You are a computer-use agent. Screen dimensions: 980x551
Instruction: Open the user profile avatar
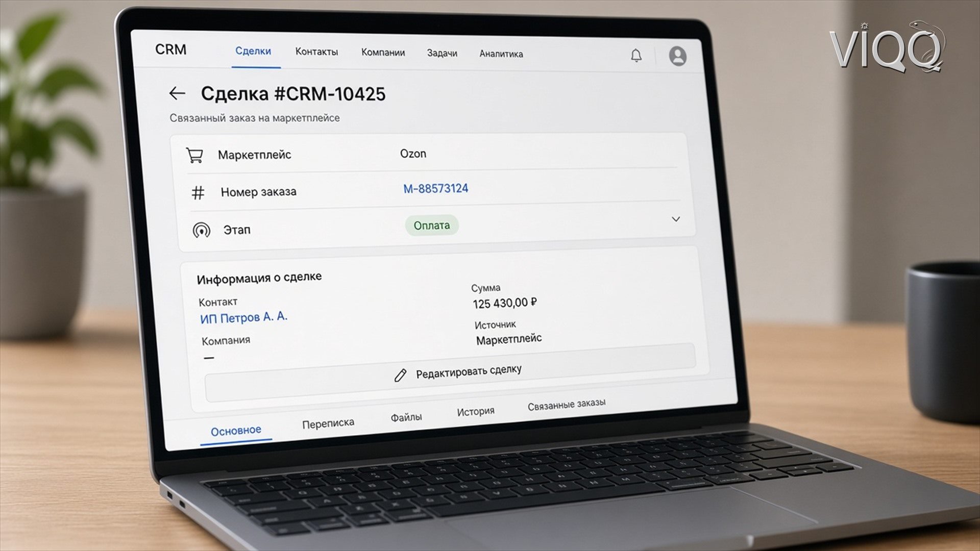coord(678,56)
